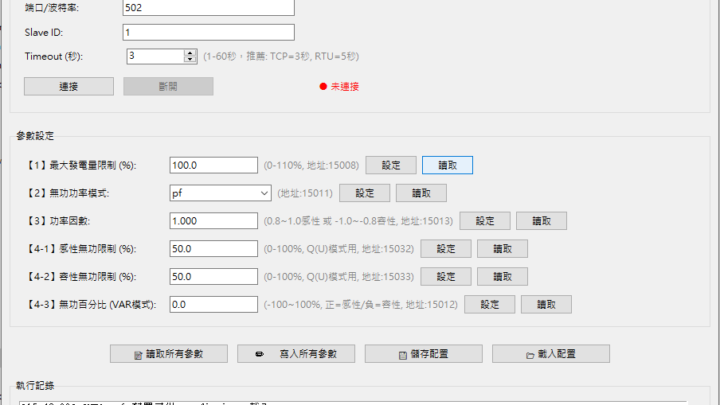720x405 pixels.
Task: Click 讀取 for 容性無功限制
Action: point(502,276)
